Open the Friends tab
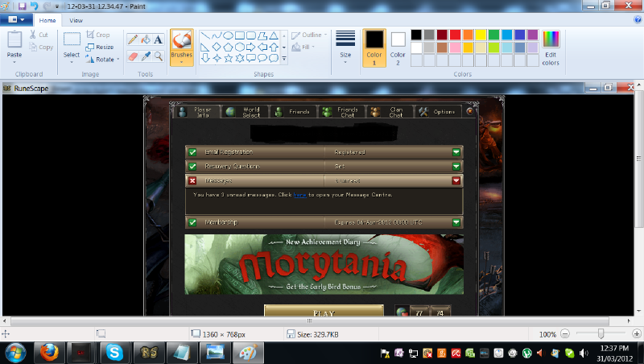The height and width of the screenshot is (364, 644). [294, 112]
